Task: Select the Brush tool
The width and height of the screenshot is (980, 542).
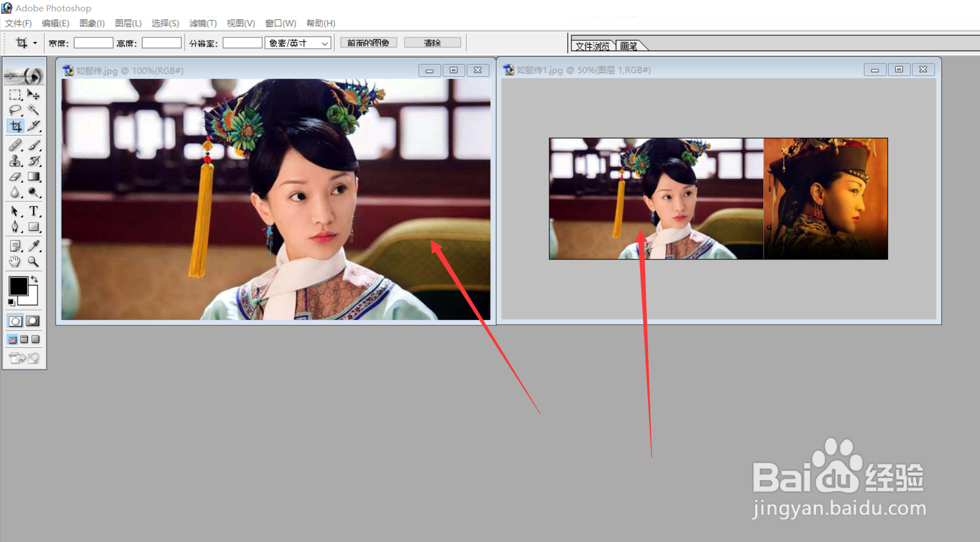Action: pos(33,145)
